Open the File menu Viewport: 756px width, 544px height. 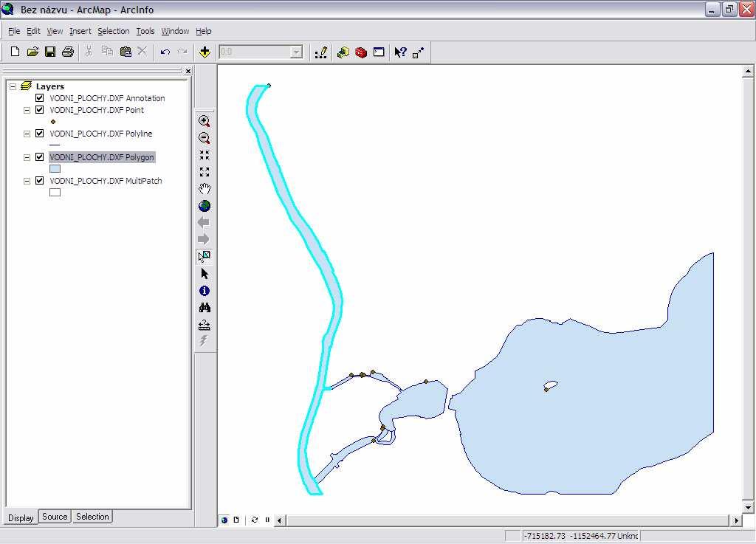[14, 31]
